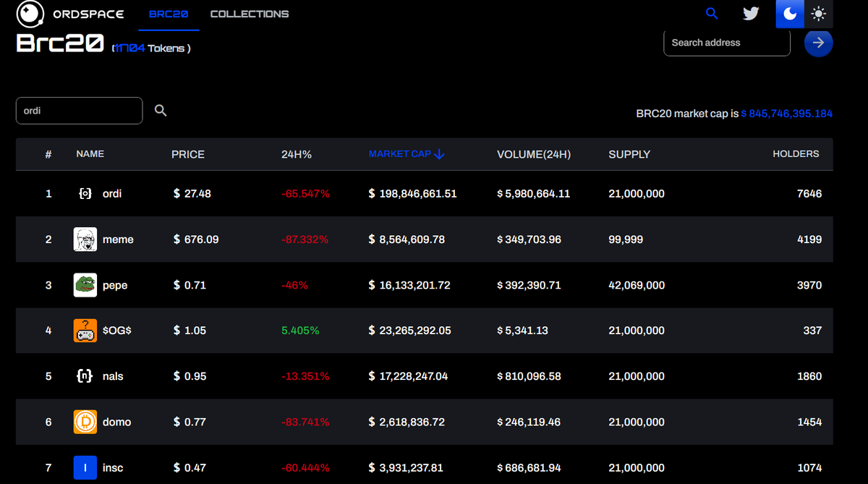Click $OG$ 24H change 5.405%
The image size is (868, 484).
pos(300,331)
